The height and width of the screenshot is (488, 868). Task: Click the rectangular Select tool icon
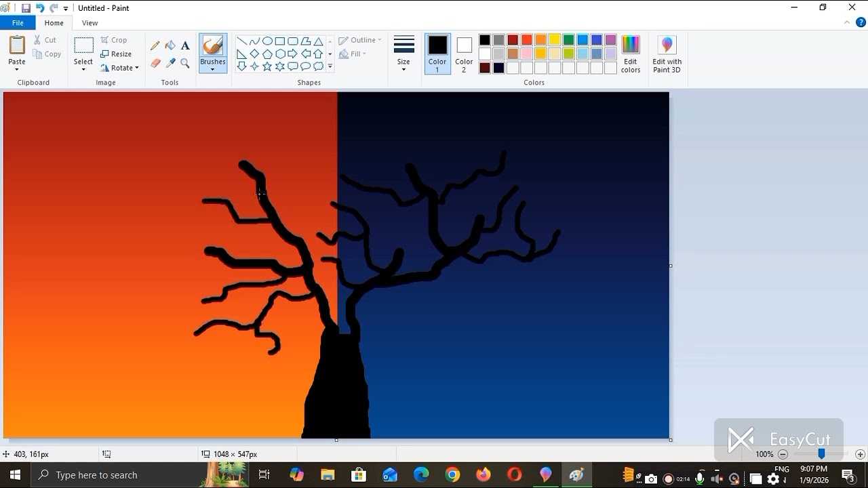coord(83,45)
